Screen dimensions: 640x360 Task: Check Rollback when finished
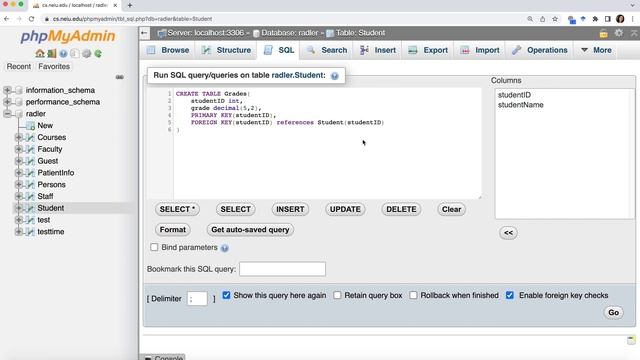413,295
